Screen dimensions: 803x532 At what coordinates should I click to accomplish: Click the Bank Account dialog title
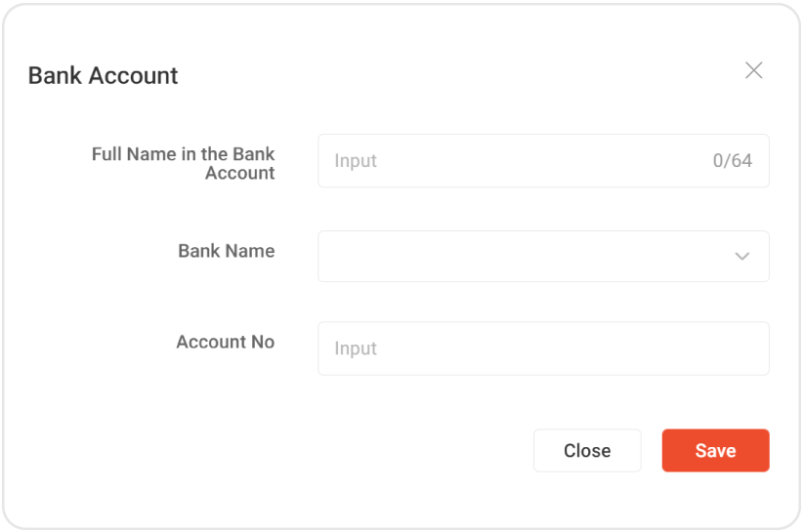[x=103, y=75]
